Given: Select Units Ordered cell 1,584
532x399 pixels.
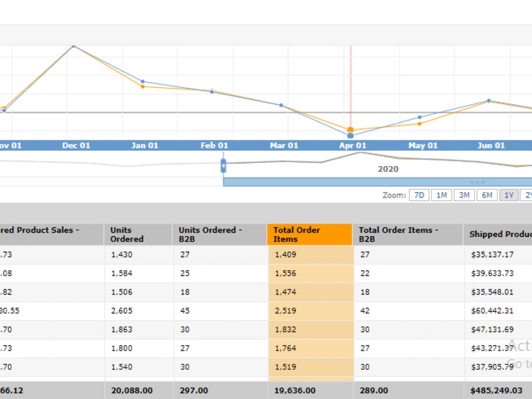Looking at the screenshot, I should (x=139, y=273).
